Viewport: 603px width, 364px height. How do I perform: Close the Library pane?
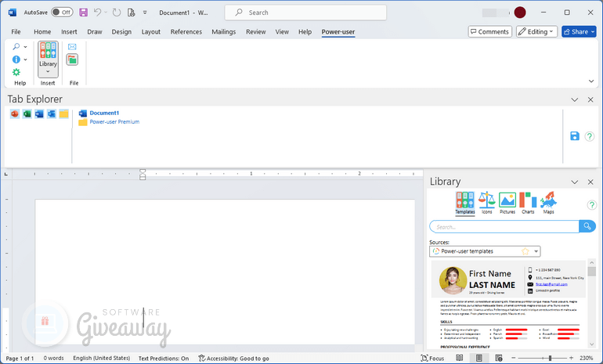[590, 182]
